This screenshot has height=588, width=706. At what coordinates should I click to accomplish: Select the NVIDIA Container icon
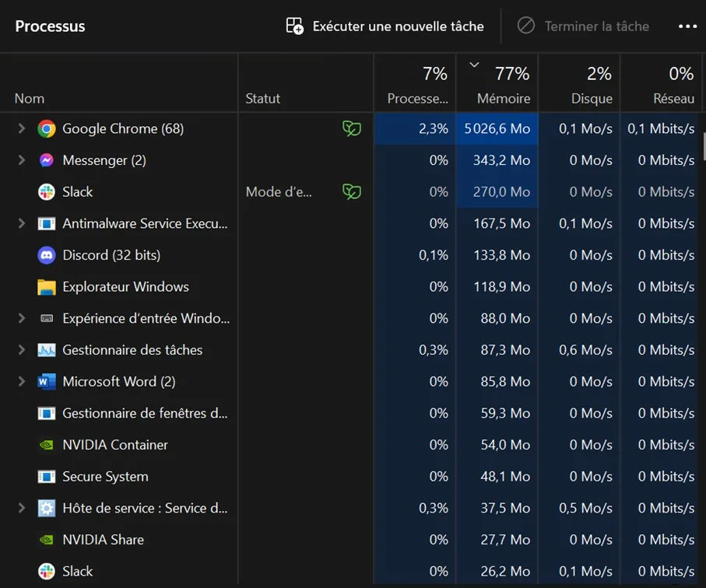point(47,444)
